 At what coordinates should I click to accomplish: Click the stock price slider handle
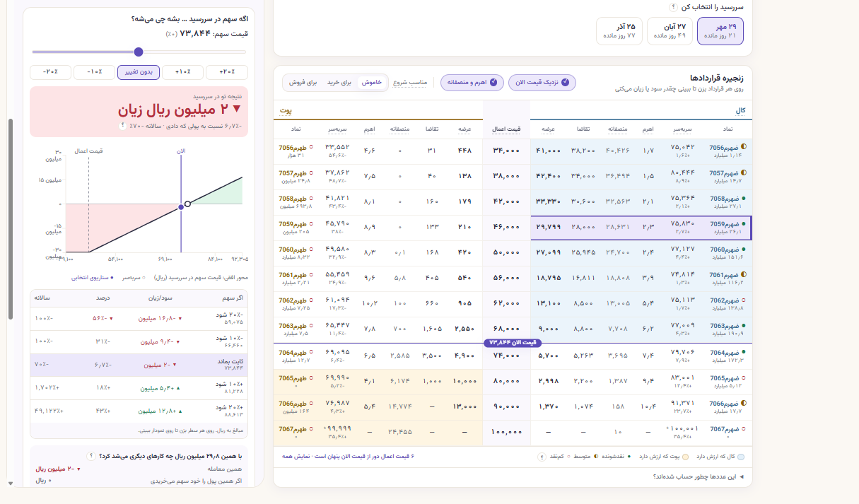tap(139, 52)
